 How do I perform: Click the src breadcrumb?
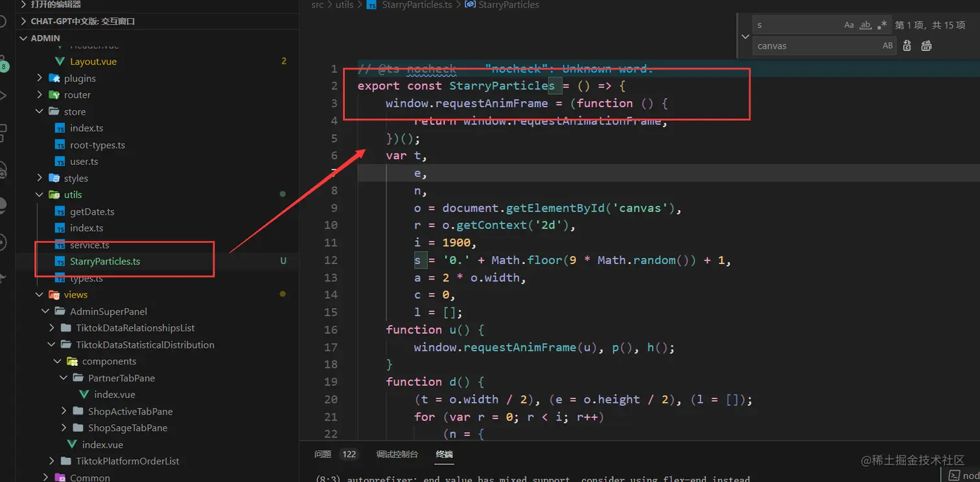[x=317, y=5]
